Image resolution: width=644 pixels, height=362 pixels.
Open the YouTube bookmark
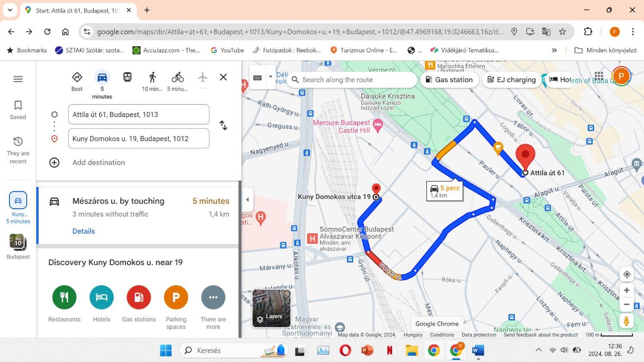(x=227, y=50)
